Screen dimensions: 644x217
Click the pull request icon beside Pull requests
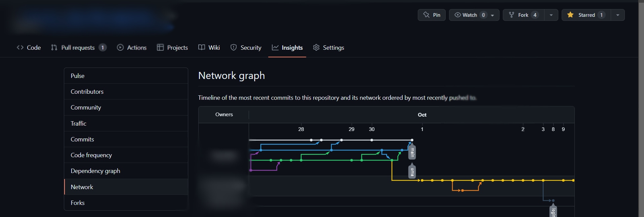point(54,48)
